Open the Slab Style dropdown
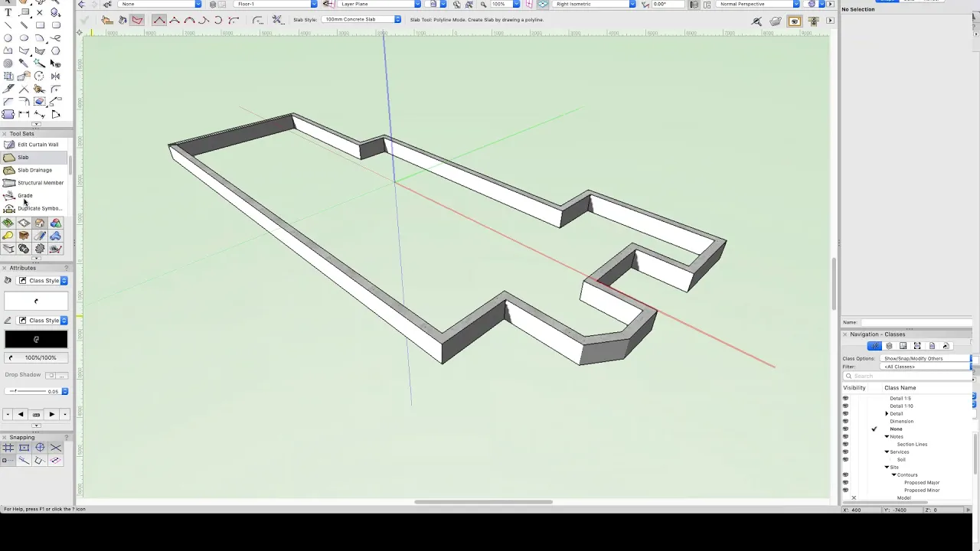Viewport: 980px width, 551px height. click(x=361, y=19)
